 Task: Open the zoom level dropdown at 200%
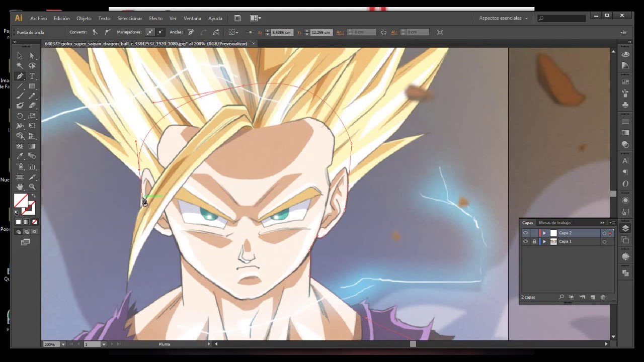[63, 344]
